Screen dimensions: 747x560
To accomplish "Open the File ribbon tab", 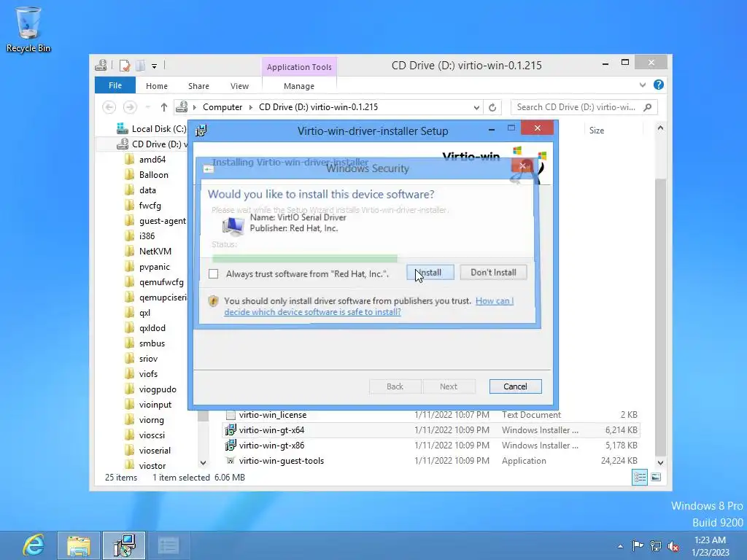I will (115, 85).
